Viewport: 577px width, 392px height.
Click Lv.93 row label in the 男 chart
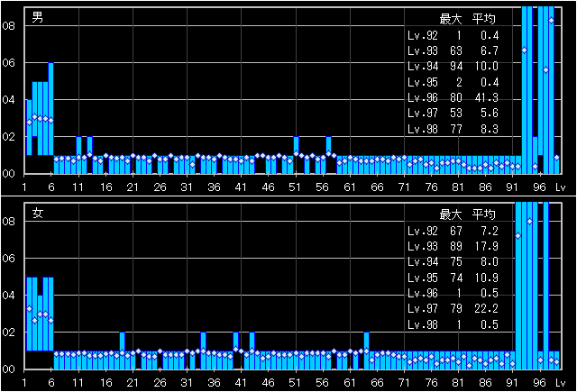423,50
